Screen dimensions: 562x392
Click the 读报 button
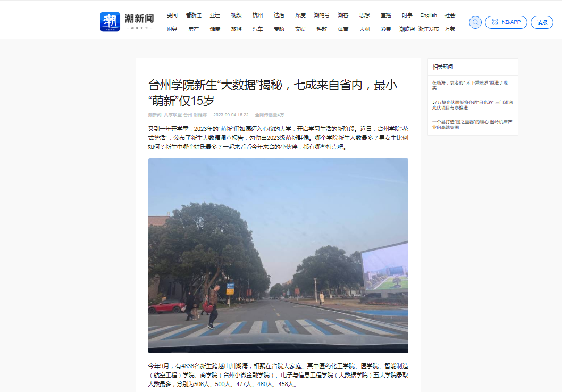click(x=542, y=22)
